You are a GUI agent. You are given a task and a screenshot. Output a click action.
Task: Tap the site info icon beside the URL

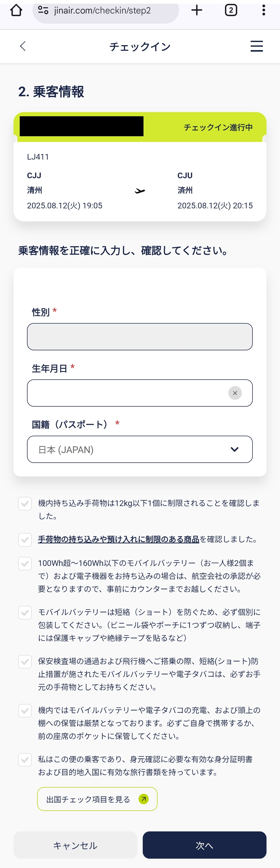pyautogui.click(x=43, y=10)
